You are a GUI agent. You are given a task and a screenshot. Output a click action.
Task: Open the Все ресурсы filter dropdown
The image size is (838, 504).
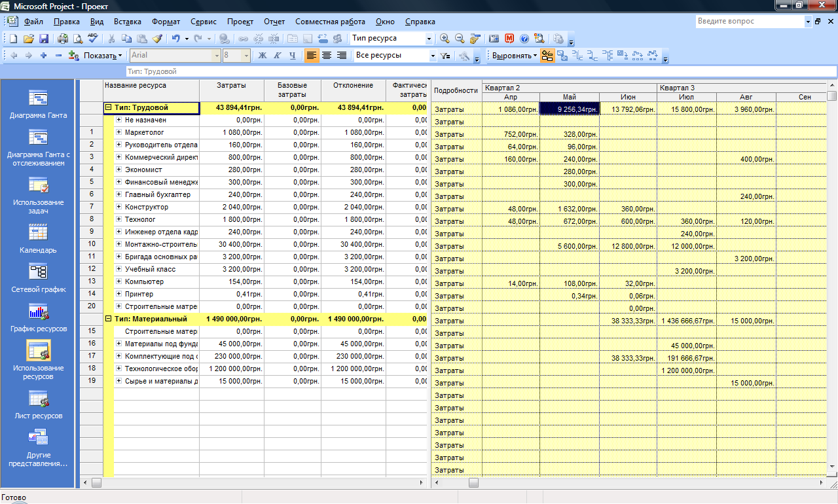click(x=433, y=56)
